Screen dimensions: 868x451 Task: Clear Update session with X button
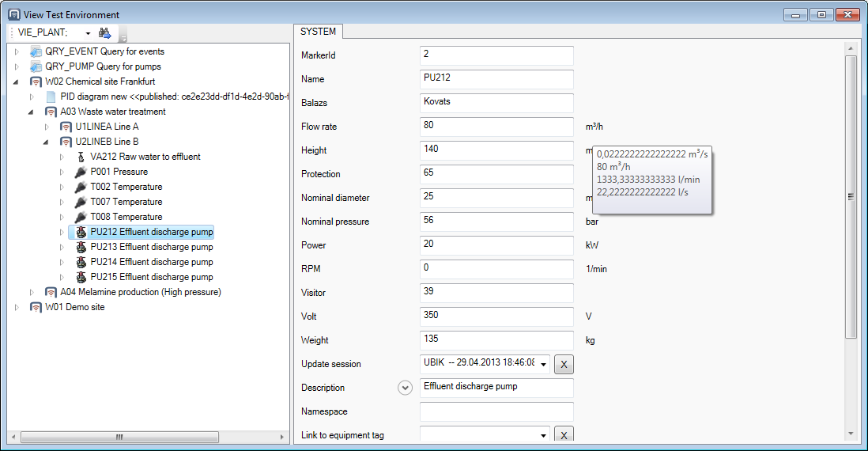tap(564, 364)
